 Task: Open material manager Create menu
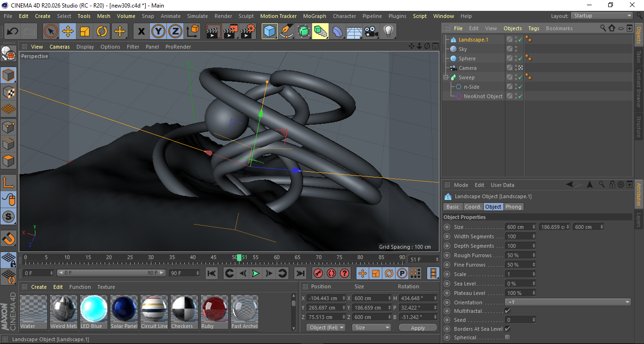coord(39,287)
